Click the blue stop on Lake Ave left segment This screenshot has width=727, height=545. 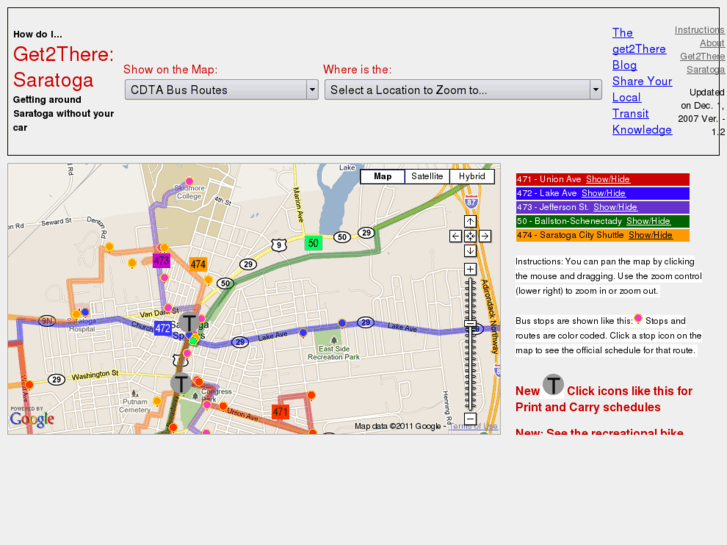pos(303,333)
